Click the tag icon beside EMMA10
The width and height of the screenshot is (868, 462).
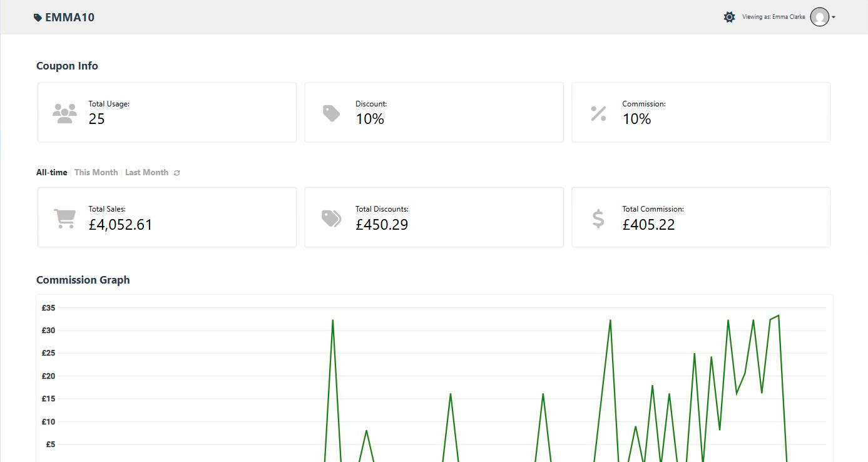pos(38,18)
